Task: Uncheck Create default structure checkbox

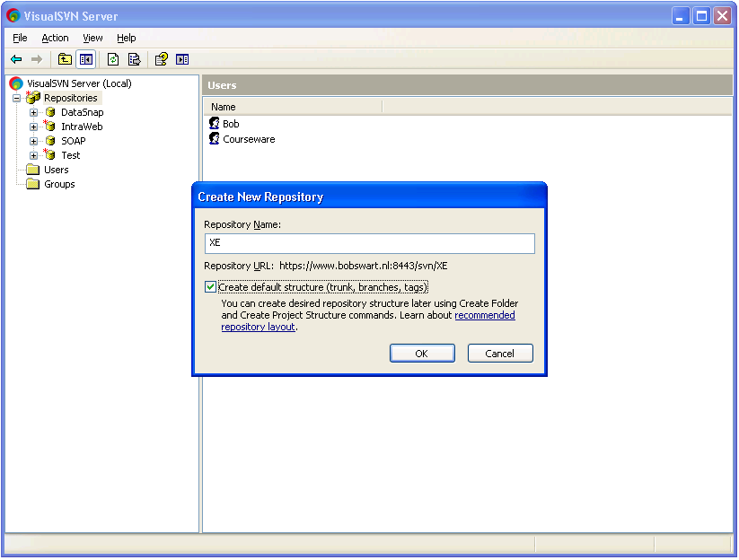Action: point(211,287)
